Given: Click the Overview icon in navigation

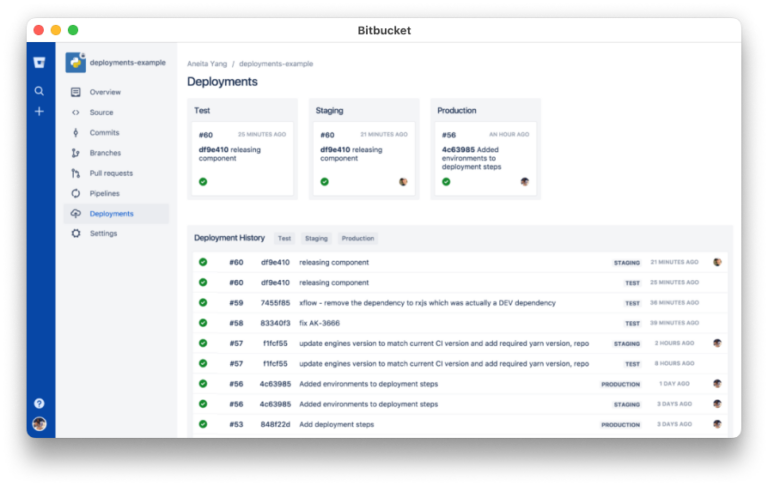Looking at the screenshot, I should [x=75, y=92].
